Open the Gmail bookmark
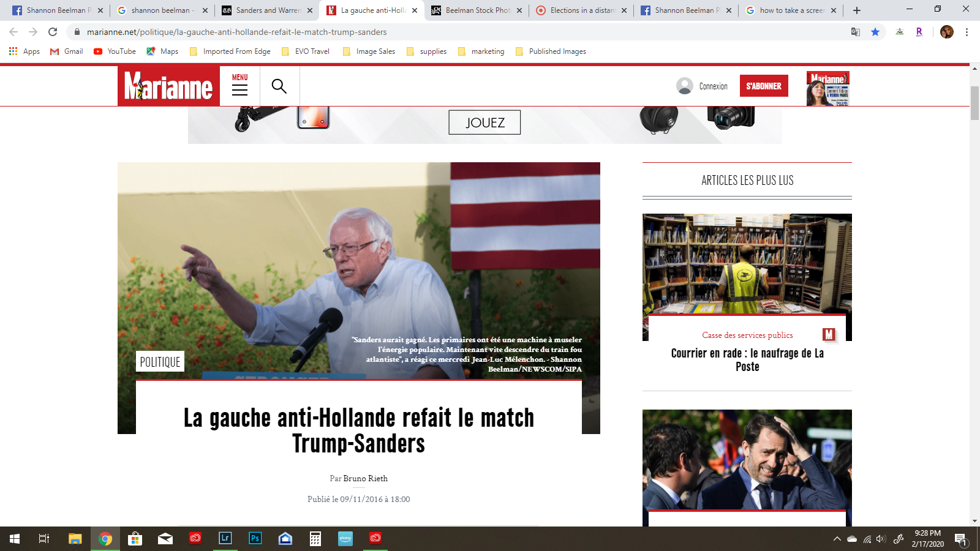The height and width of the screenshot is (551, 980). click(66, 51)
